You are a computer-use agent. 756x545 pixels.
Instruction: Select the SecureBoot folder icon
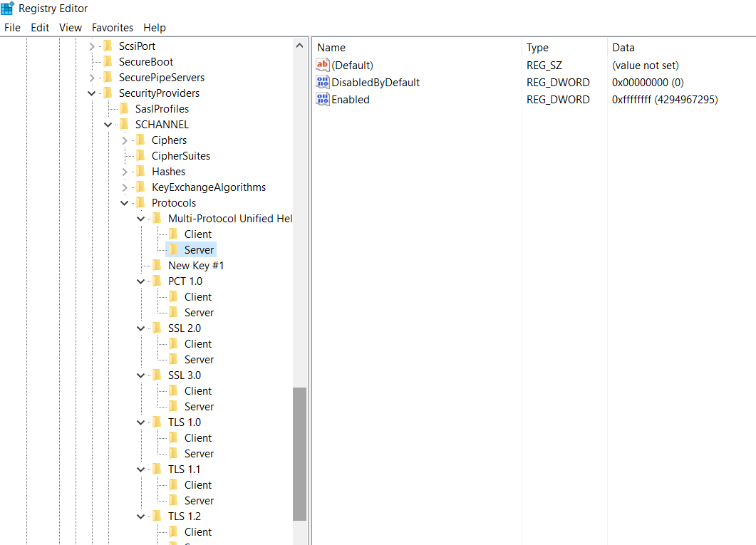[x=108, y=62]
